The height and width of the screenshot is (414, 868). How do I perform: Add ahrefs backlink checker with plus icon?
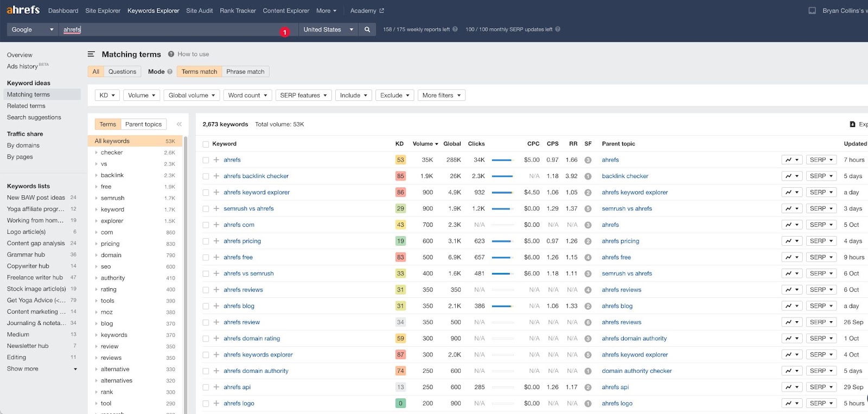pyautogui.click(x=216, y=176)
